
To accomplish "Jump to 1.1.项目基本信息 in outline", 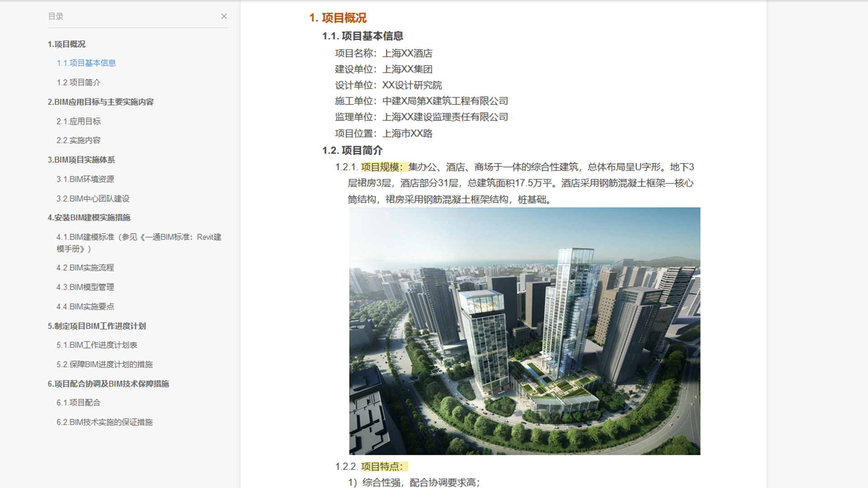I will coord(86,63).
